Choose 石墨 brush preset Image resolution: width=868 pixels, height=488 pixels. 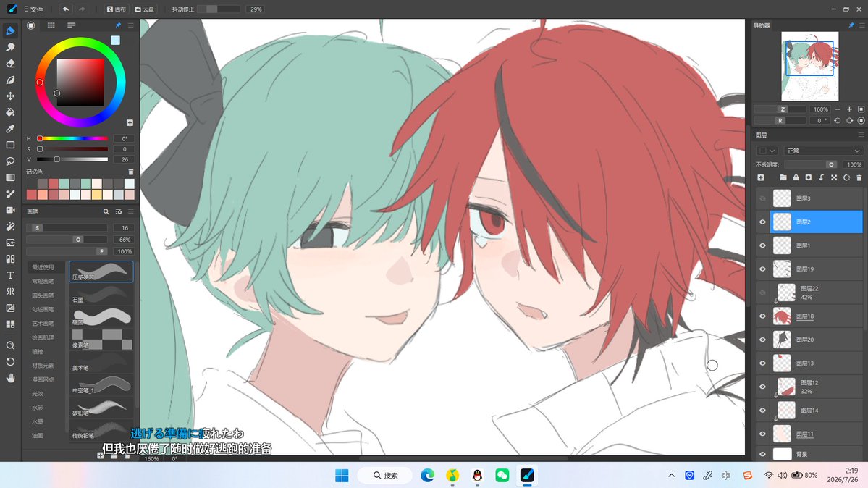(101, 294)
